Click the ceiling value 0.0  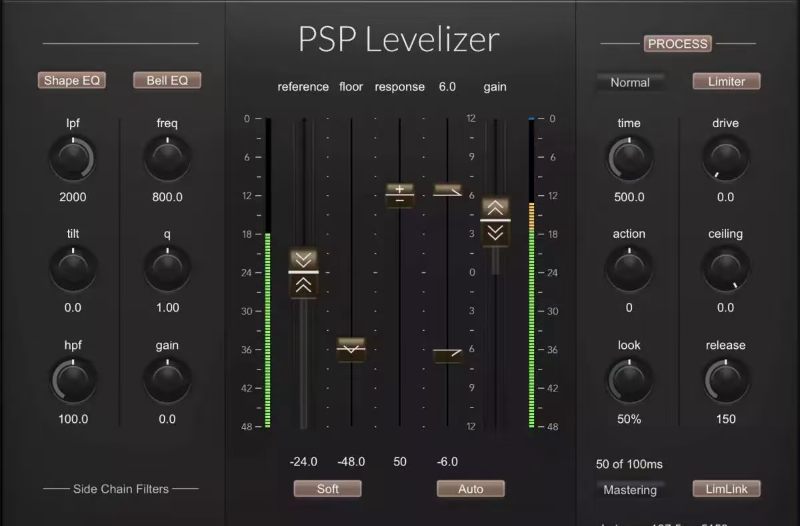726,308
